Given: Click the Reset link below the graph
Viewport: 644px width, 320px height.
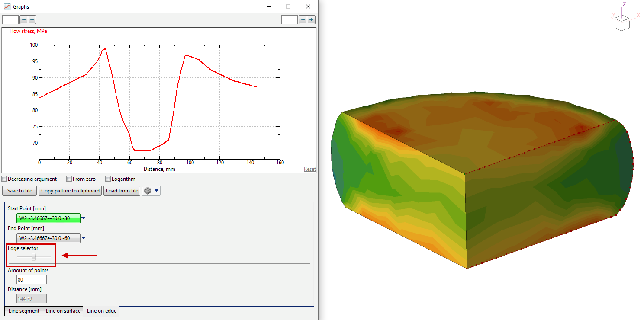Looking at the screenshot, I should tap(309, 169).
